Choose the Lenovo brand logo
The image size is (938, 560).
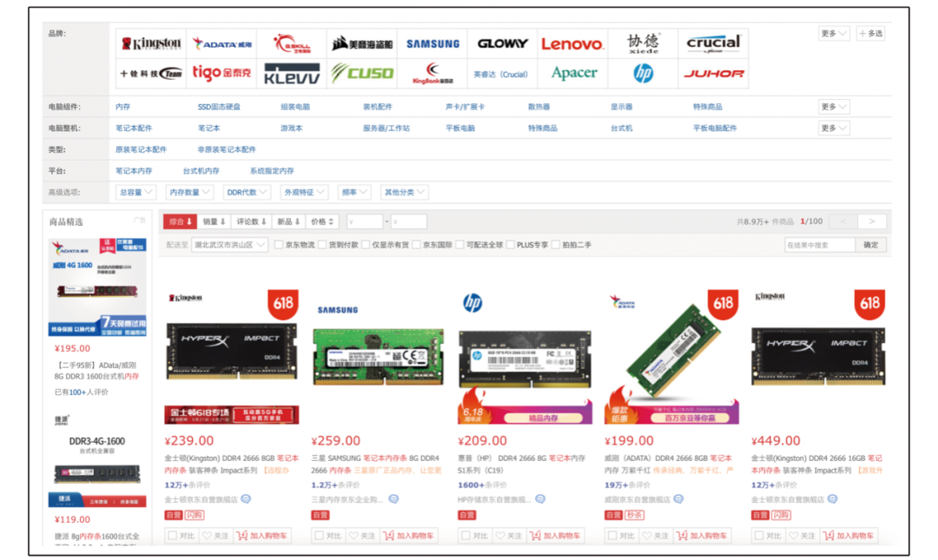pos(572,43)
